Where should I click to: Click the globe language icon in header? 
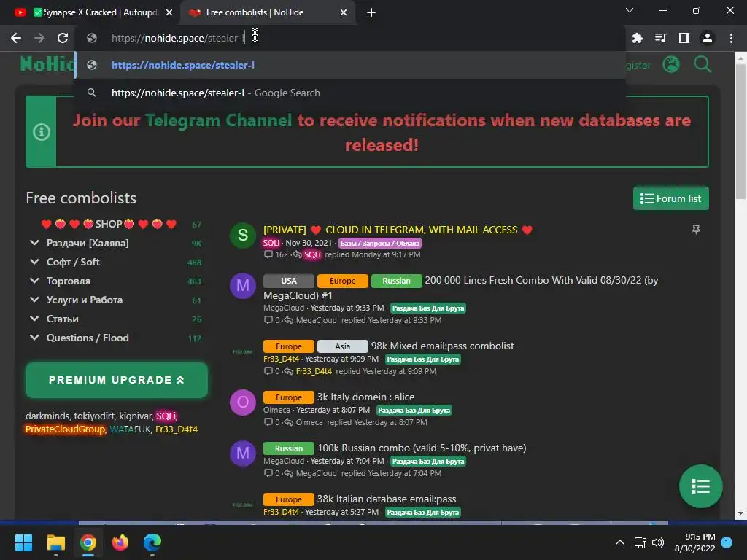pyautogui.click(x=671, y=64)
